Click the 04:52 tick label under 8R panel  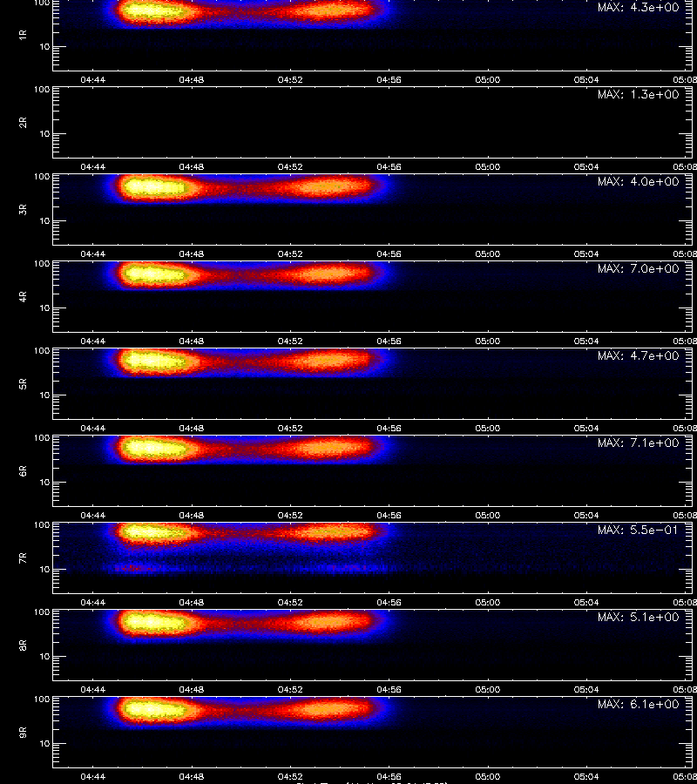coord(290,690)
